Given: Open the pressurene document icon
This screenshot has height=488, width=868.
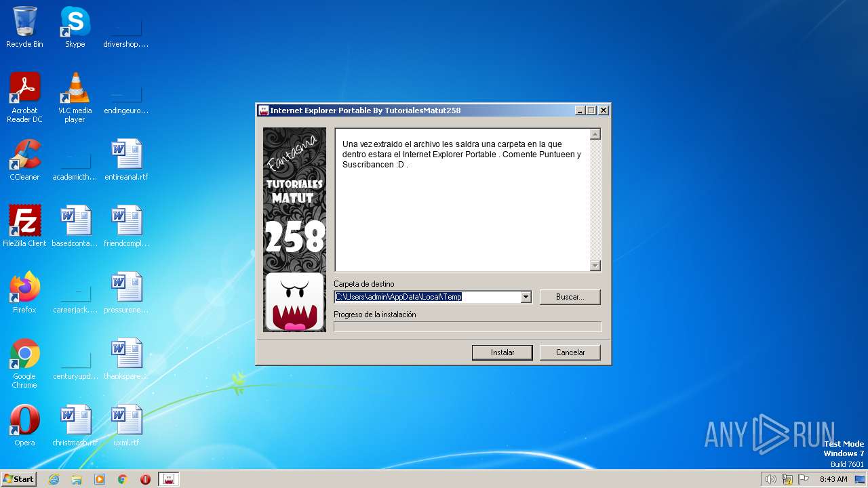Looking at the screenshot, I should coord(125,293).
